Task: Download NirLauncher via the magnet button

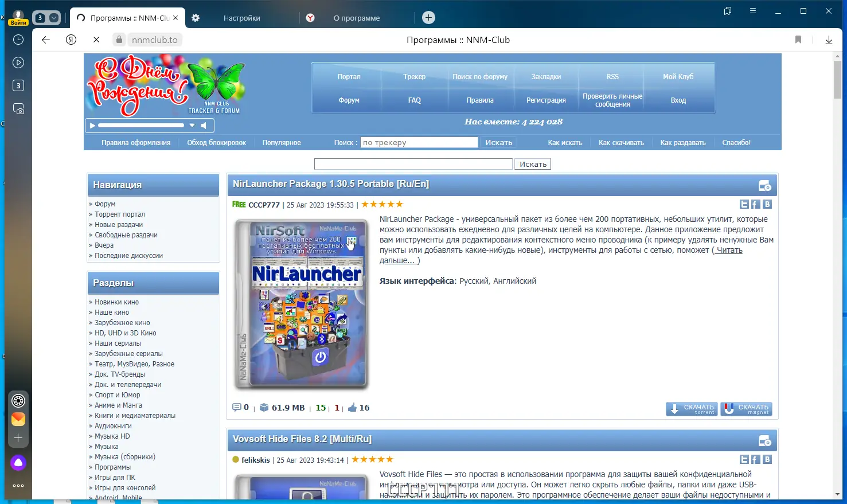Action: [746, 409]
